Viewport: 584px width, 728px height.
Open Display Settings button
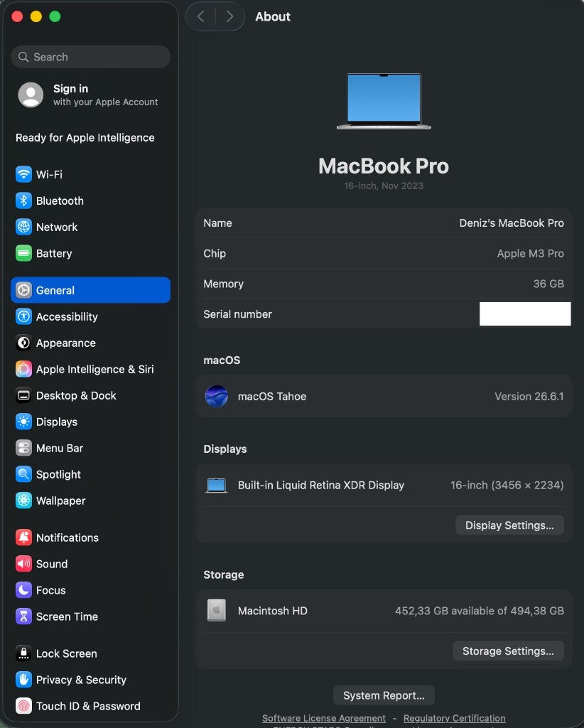pos(510,525)
